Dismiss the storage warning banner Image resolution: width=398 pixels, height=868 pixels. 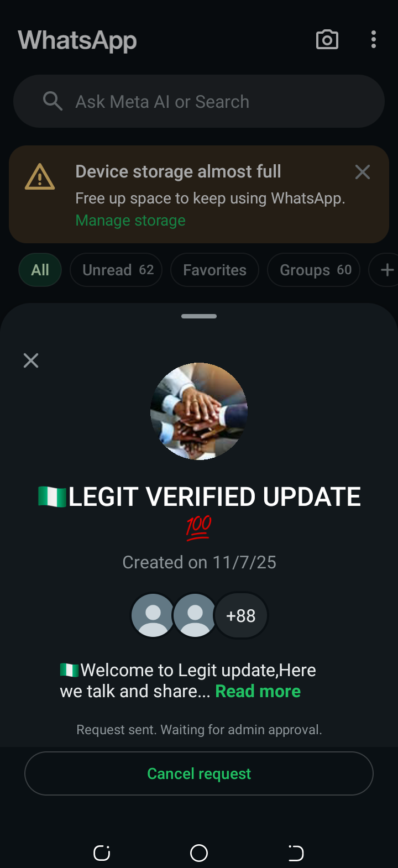pyautogui.click(x=363, y=172)
